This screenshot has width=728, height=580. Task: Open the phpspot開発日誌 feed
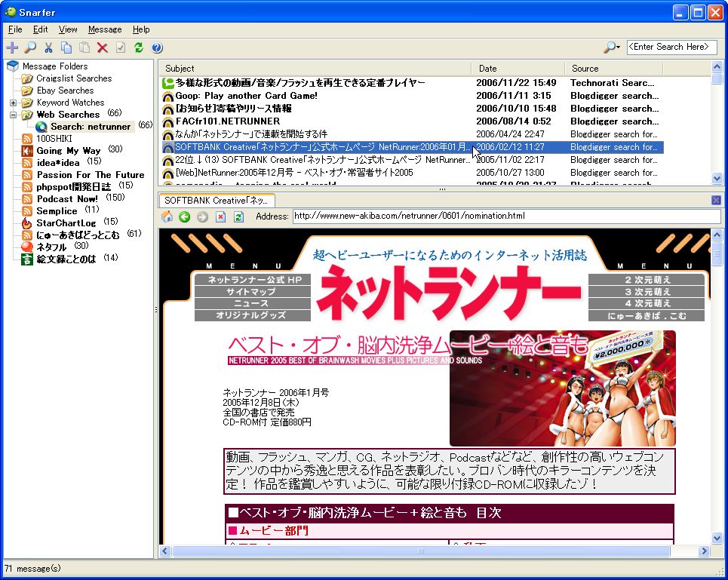(73, 187)
